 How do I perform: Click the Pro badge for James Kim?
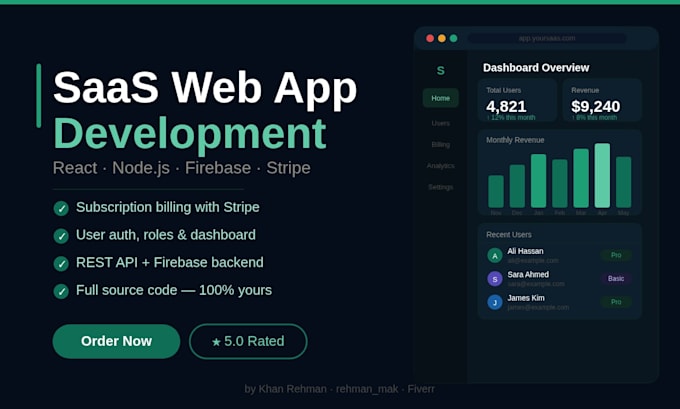pyautogui.click(x=616, y=302)
